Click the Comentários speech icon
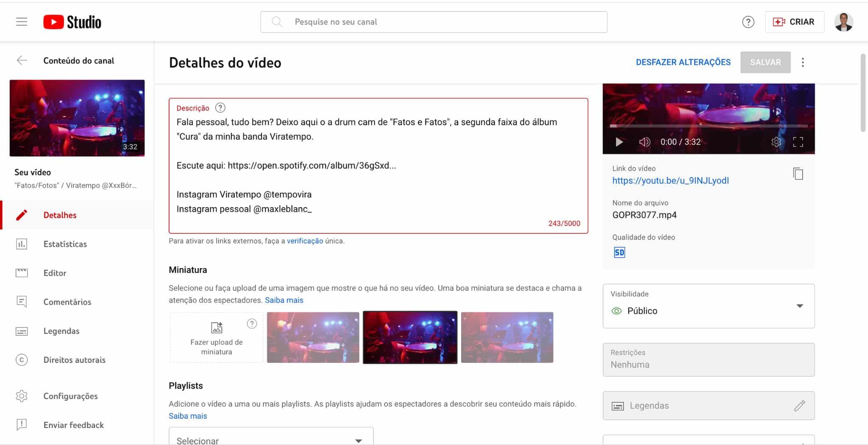Viewport: 868px width, 445px height. (x=22, y=302)
